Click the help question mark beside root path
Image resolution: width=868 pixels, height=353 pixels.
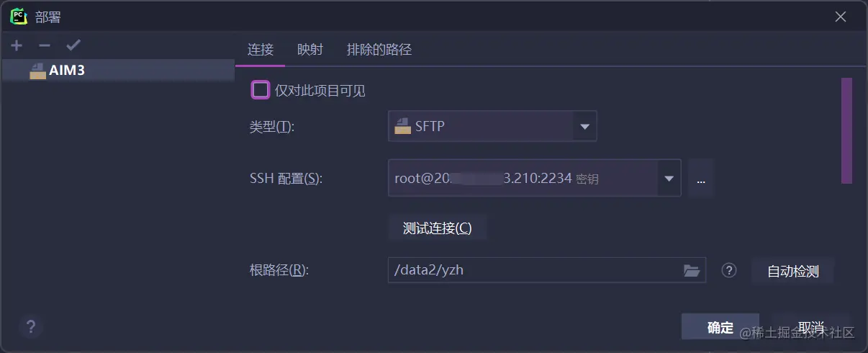point(730,271)
